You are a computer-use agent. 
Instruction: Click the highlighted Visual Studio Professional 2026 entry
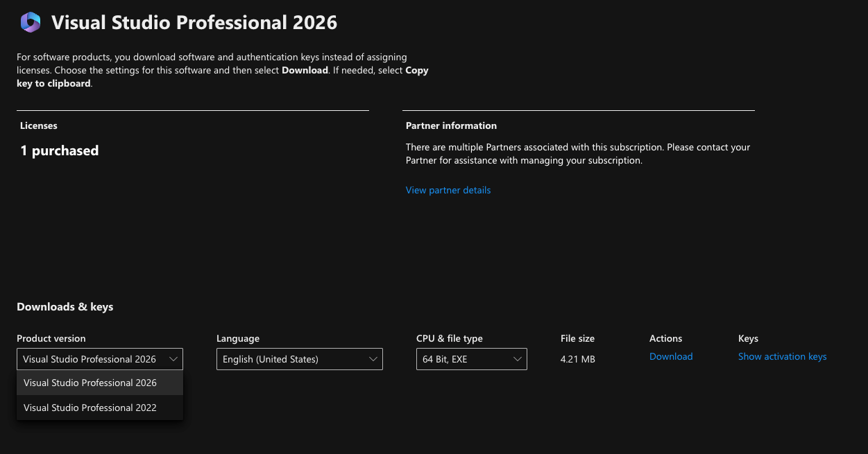coord(90,383)
